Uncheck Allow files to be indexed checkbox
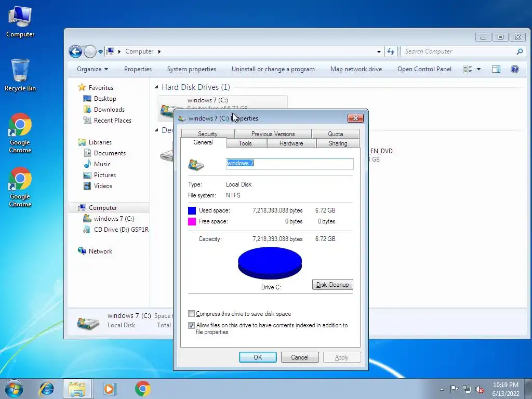Image resolution: width=532 pixels, height=399 pixels. coord(191,325)
